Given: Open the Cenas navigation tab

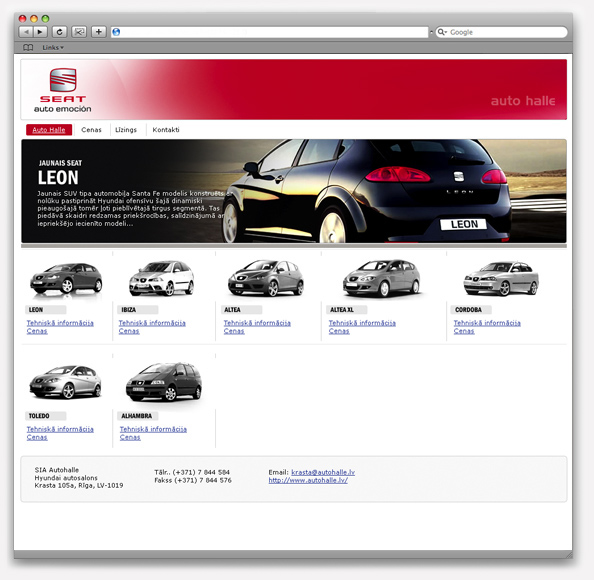Looking at the screenshot, I should 91,130.
